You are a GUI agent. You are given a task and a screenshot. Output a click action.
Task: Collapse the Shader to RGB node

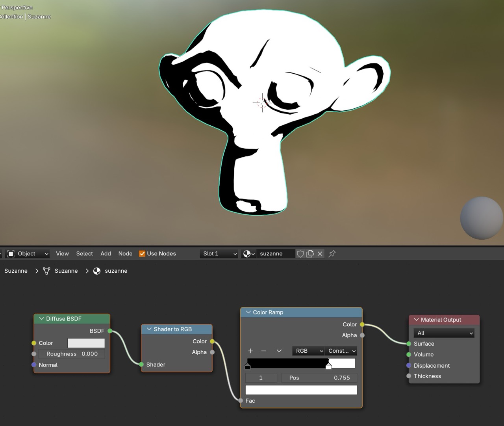(x=149, y=329)
